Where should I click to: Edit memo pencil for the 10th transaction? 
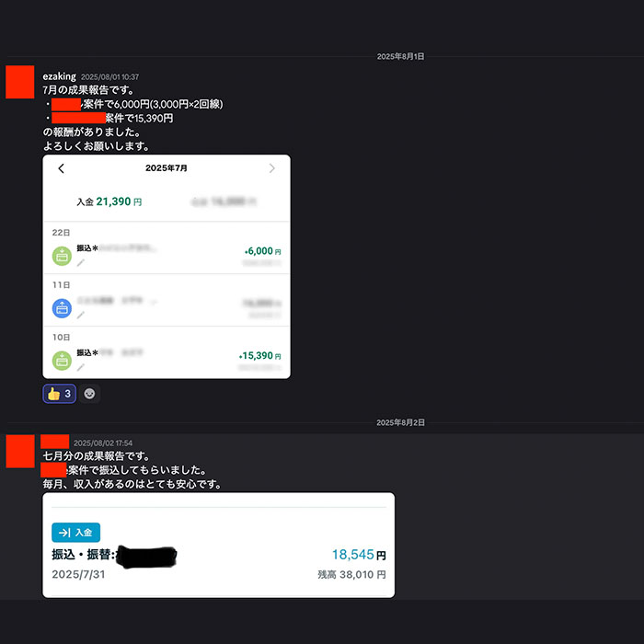pyautogui.click(x=81, y=367)
